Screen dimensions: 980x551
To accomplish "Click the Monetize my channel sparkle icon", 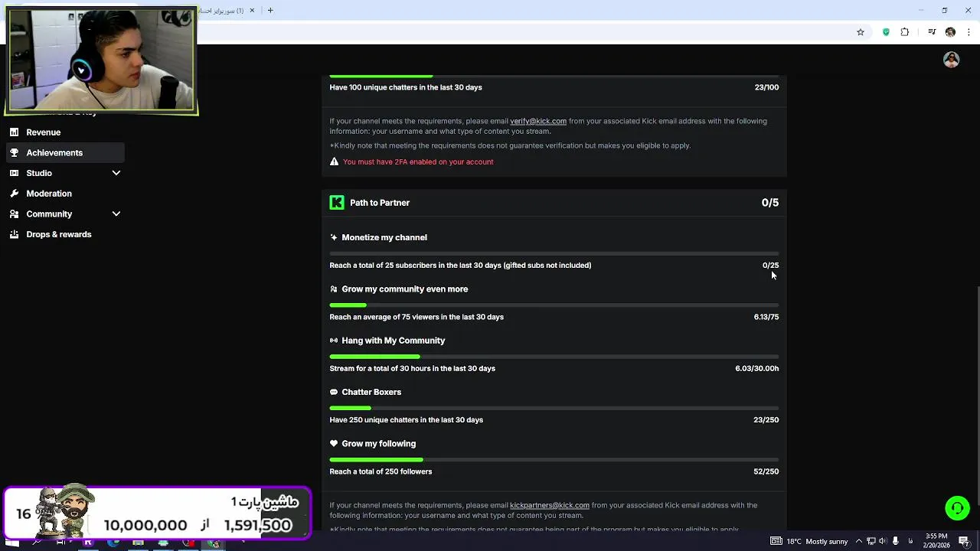I will pos(334,237).
